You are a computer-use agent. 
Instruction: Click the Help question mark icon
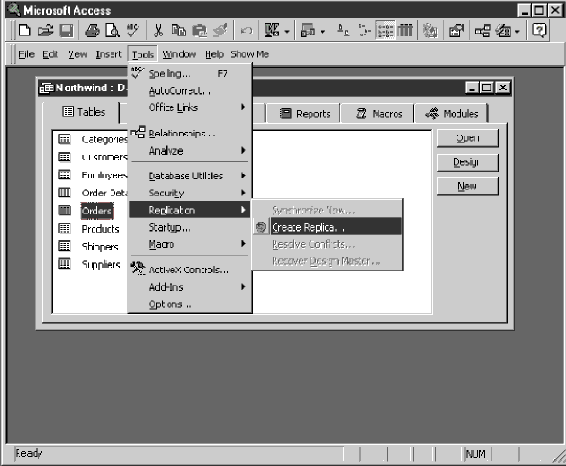(539, 31)
